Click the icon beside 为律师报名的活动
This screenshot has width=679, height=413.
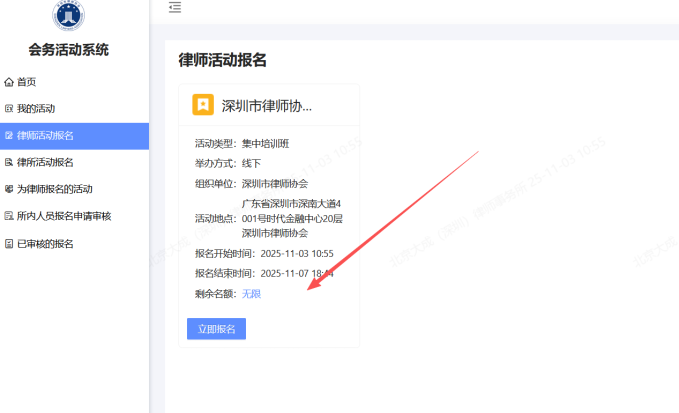pos(9,189)
